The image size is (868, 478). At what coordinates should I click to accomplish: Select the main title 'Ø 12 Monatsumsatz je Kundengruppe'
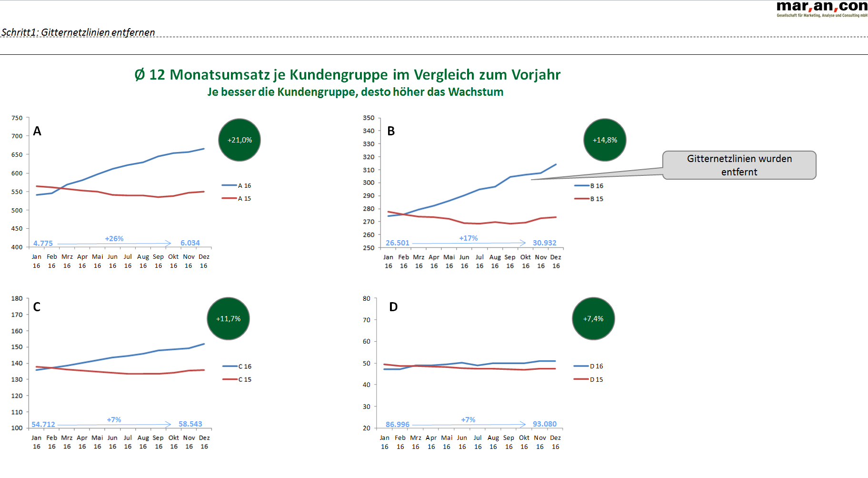point(348,75)
